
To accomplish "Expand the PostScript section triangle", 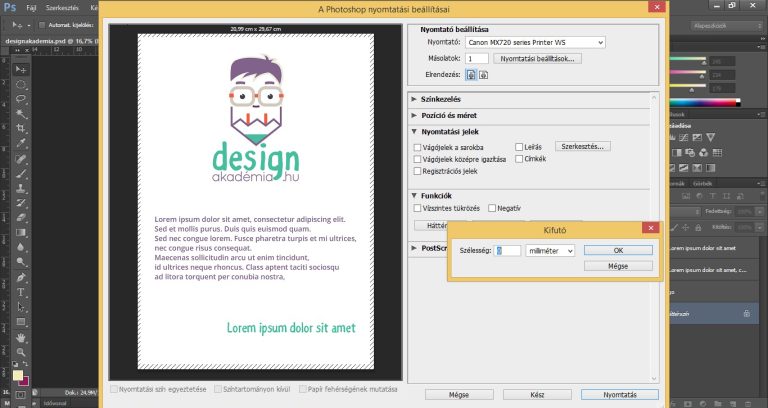I will point(414,248).
